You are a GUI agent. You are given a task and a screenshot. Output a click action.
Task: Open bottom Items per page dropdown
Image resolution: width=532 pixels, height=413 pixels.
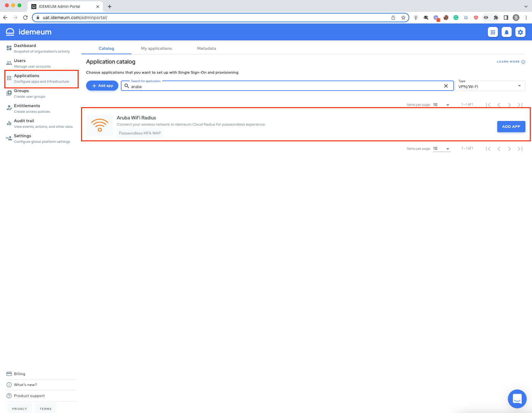(442, 149)
